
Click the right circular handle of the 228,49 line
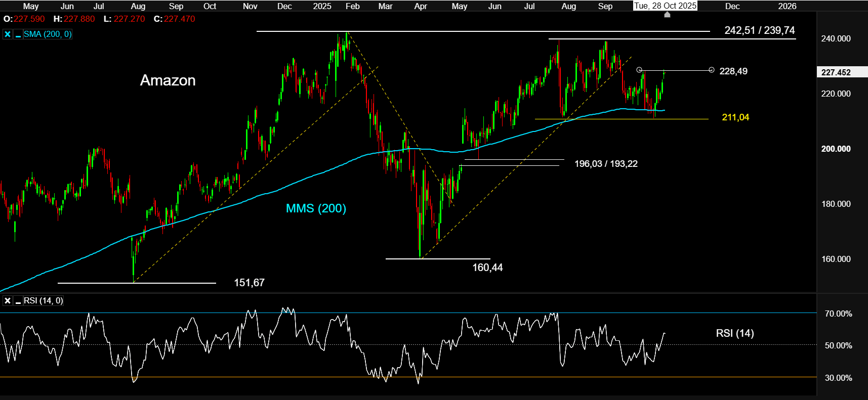tap(712, 70)
